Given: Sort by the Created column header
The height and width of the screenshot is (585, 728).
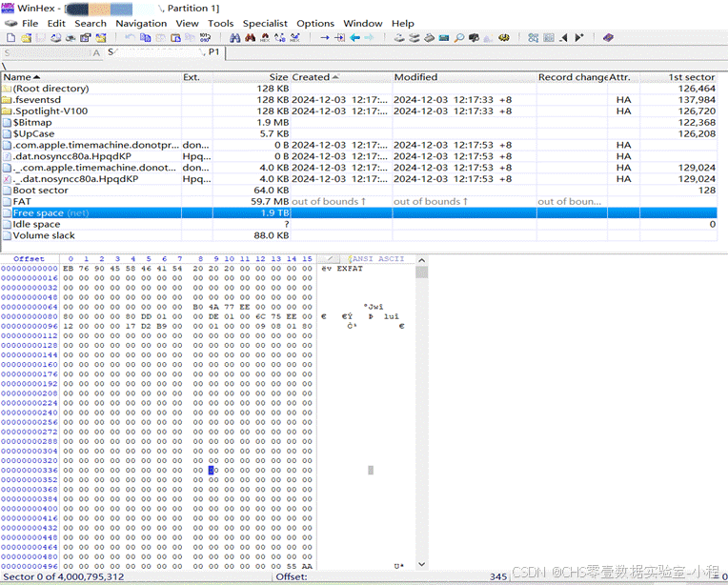Looking at the screenshot, I should point(341,77).
